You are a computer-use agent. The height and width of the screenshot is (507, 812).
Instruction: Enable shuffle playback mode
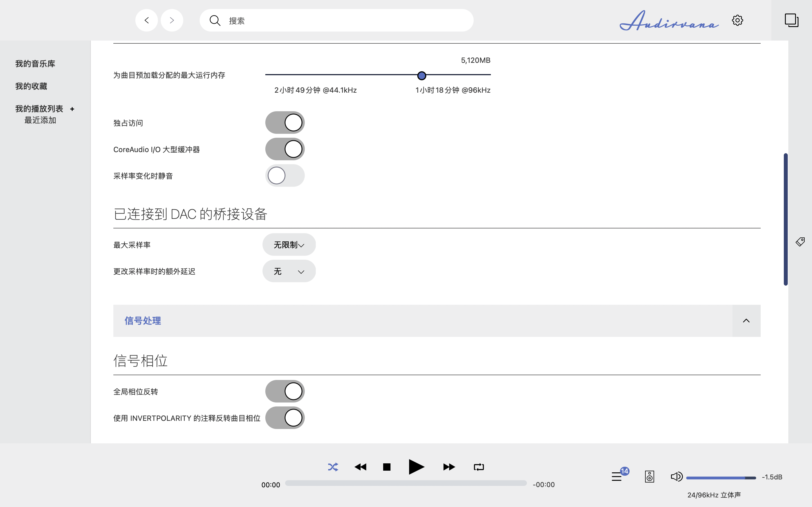(x=332, y=466)
